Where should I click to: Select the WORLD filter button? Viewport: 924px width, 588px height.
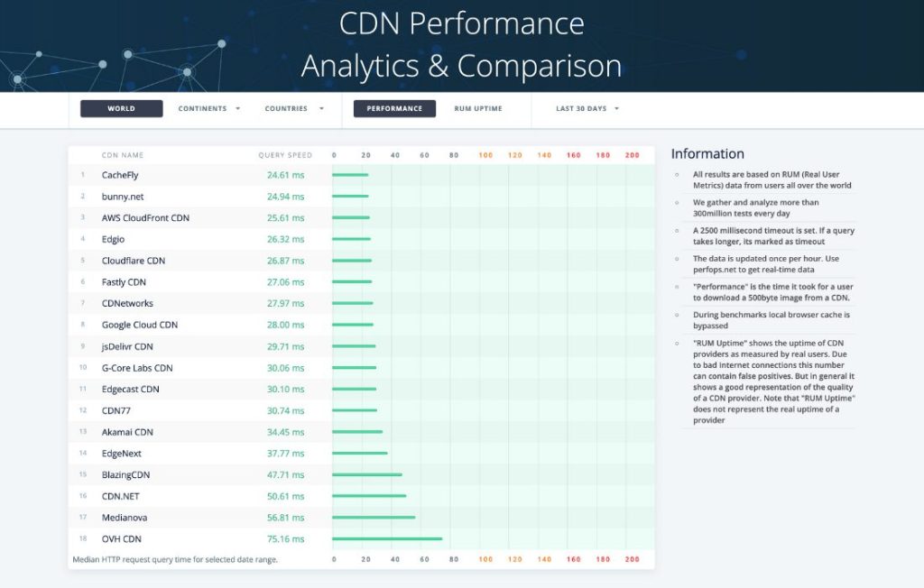[x=122, y=108]
